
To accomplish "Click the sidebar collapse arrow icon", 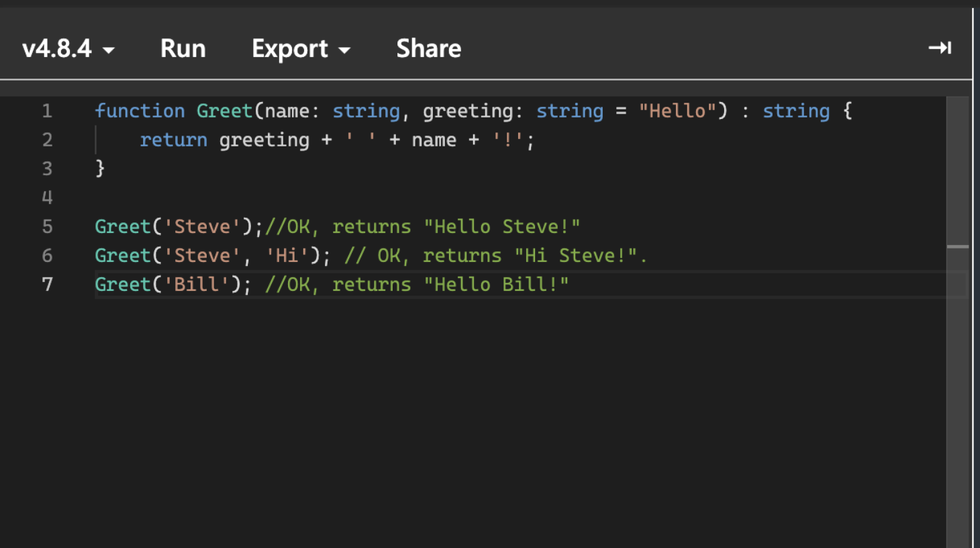I will [x=939, y=48].
